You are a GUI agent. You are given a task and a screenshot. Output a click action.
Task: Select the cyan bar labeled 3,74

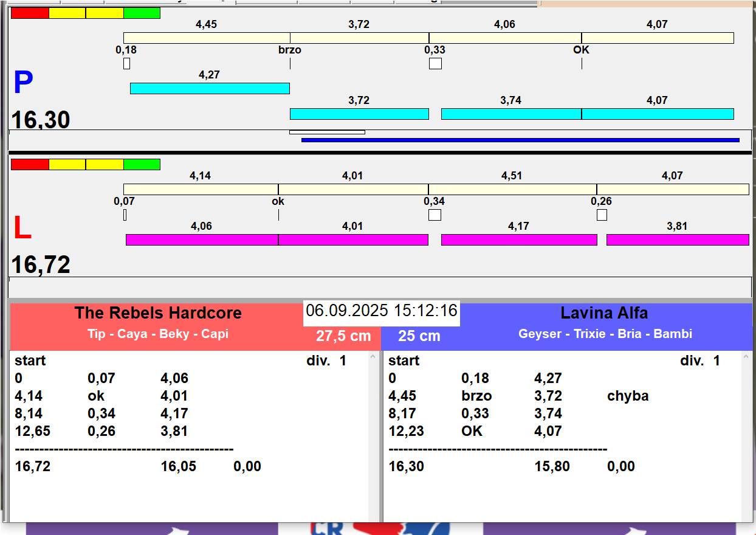coord(511,114)
